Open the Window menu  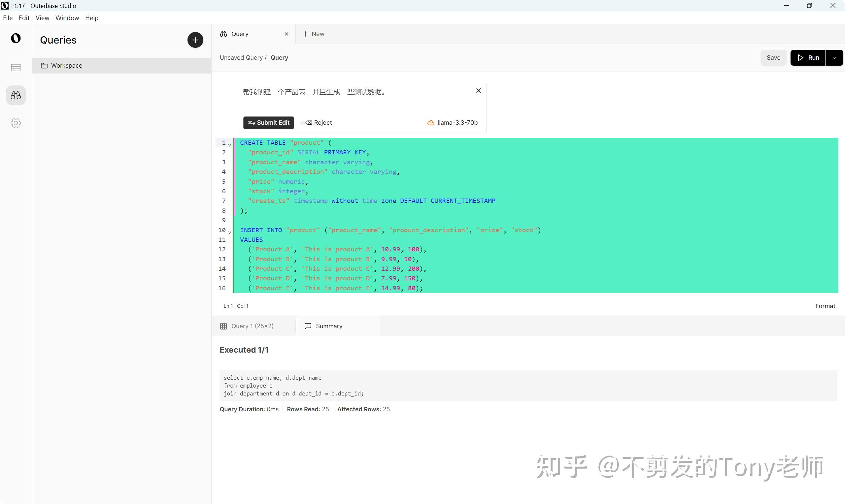(x=67, y=18)
